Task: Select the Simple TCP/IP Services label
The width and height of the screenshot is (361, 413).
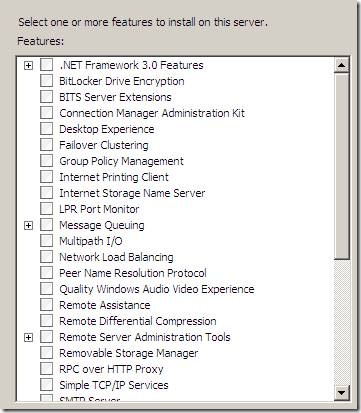Action: 114,385
